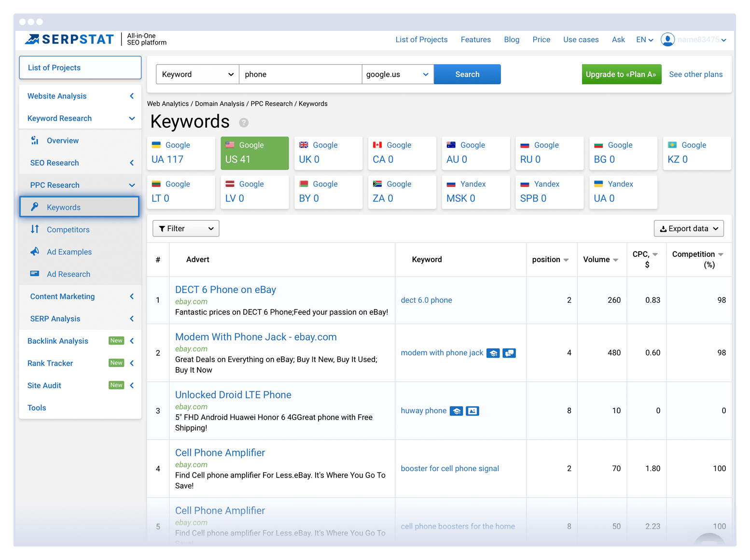The width and height of the screenshot is (750, 560).
Task: Expand the SEO Research section
Action: pyautogui.click(x=80, y=163)
